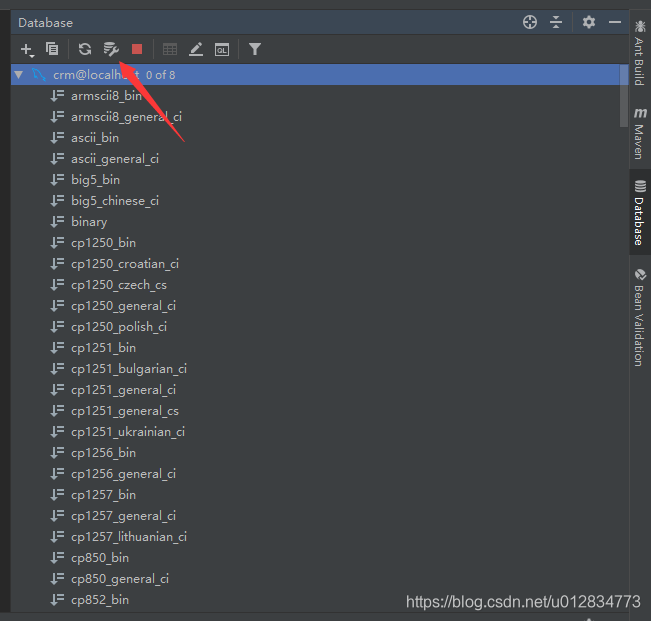Viewport: 651px width, 621px height.
Task: Select the binary collation row
Action: pyautogui.click(x=89, y=222)
